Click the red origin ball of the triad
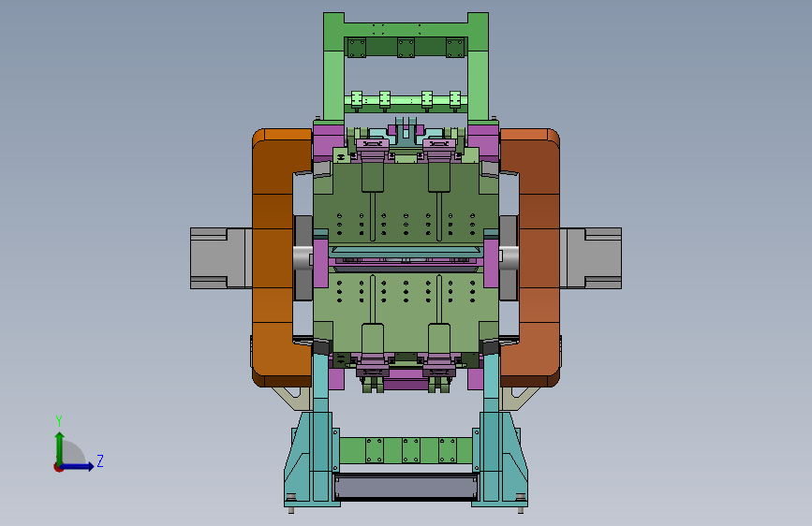This screenshot has width=812, height=526. coord(58,467)
